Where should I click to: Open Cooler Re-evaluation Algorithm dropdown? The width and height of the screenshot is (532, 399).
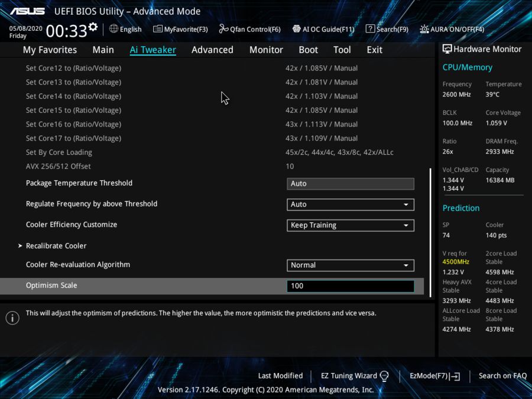(350, 265)
